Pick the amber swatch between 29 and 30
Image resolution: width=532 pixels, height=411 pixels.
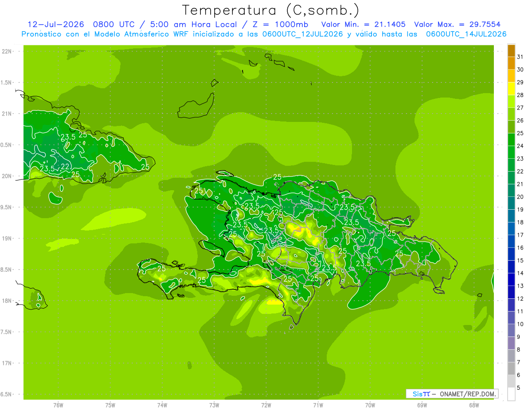pos(511,76)
